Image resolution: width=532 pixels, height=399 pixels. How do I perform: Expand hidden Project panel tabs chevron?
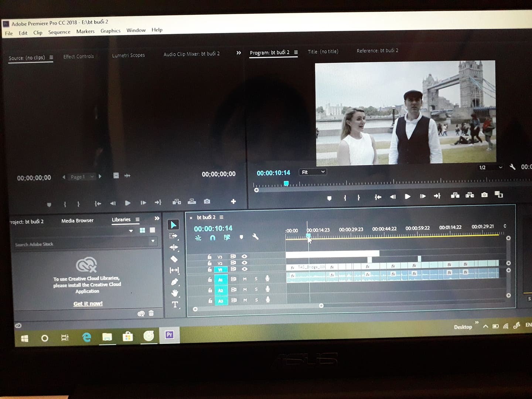pos(157,218)
